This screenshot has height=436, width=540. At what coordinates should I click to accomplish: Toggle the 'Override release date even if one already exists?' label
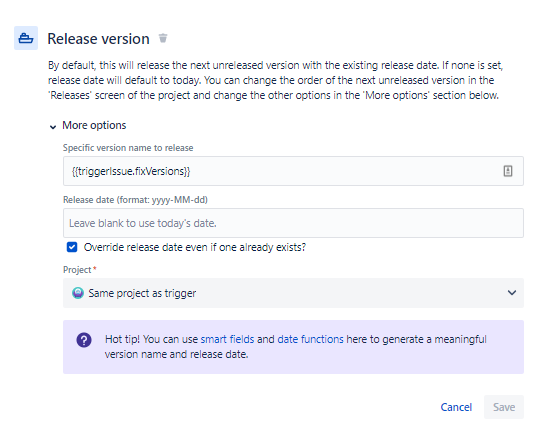pyautogui.click(x=195, y=247)
